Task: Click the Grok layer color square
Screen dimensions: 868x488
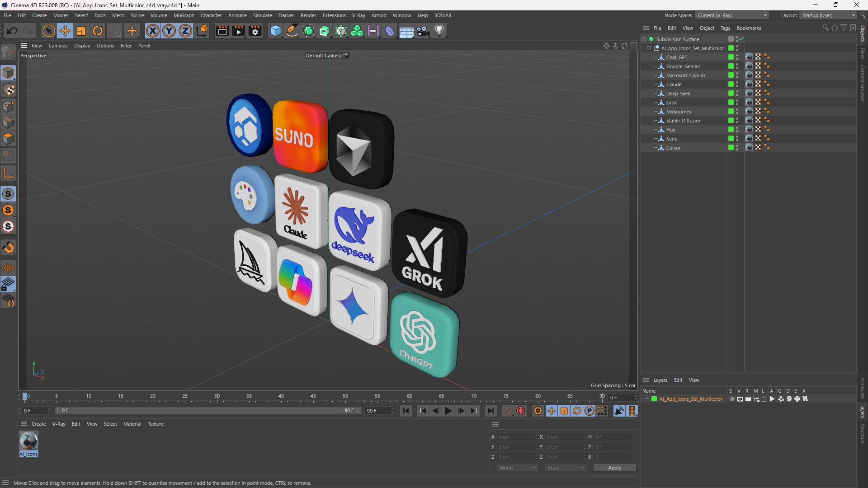Action: coord(731,103)
